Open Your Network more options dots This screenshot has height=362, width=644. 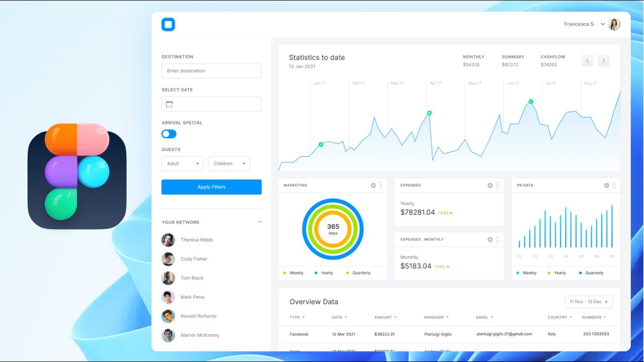click(260, 222)
